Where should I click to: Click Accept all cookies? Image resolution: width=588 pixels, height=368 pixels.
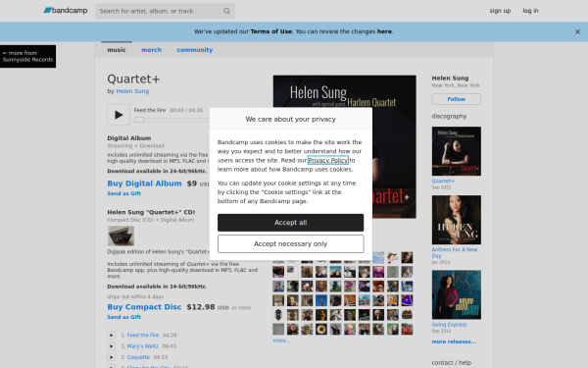tap(291, 223)
